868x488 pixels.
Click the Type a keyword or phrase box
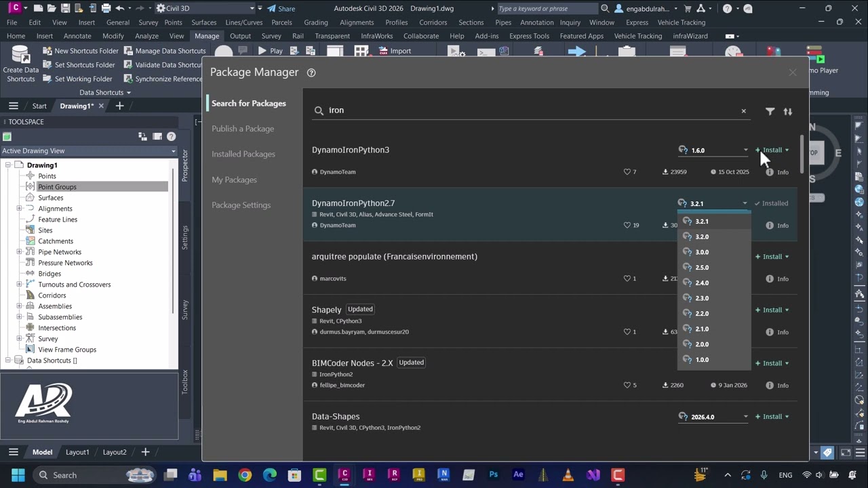click(548, 9)
